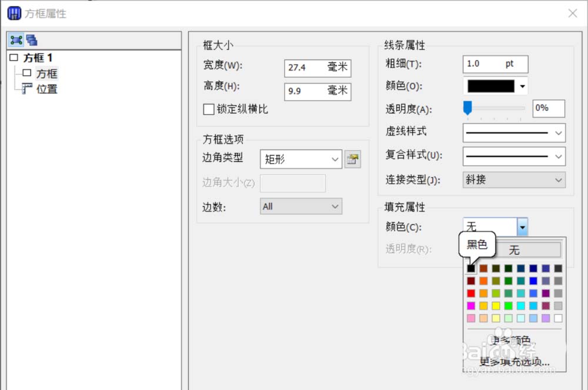Expand the 复合样式 dropdown
This screenshot has width=588, height=390.
click(514, 156)
